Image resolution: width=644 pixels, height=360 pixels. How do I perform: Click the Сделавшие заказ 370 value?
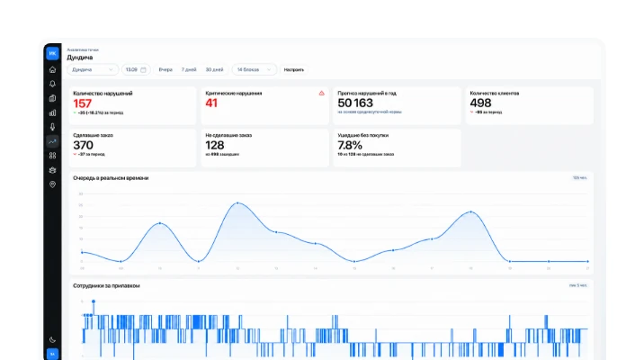[x=84, y=145]
